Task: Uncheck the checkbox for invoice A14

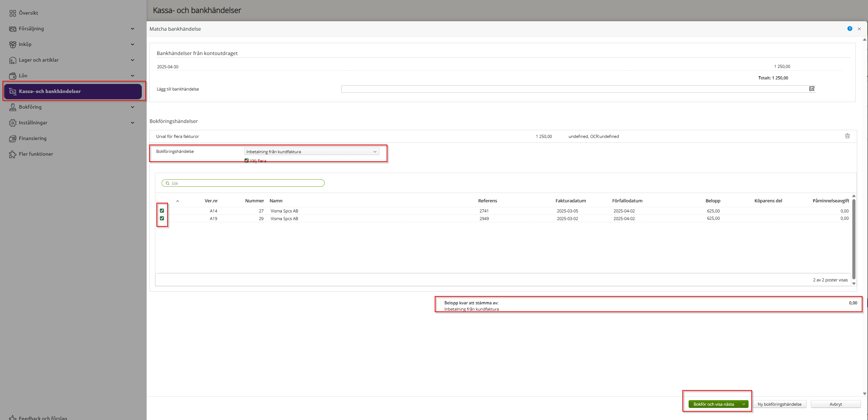Action: [162, 211]
